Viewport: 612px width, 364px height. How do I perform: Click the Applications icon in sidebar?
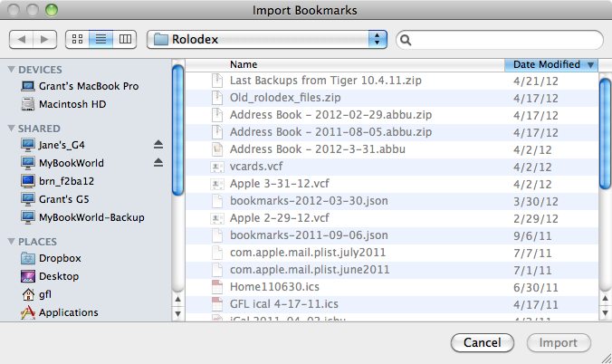click(28, 312)
